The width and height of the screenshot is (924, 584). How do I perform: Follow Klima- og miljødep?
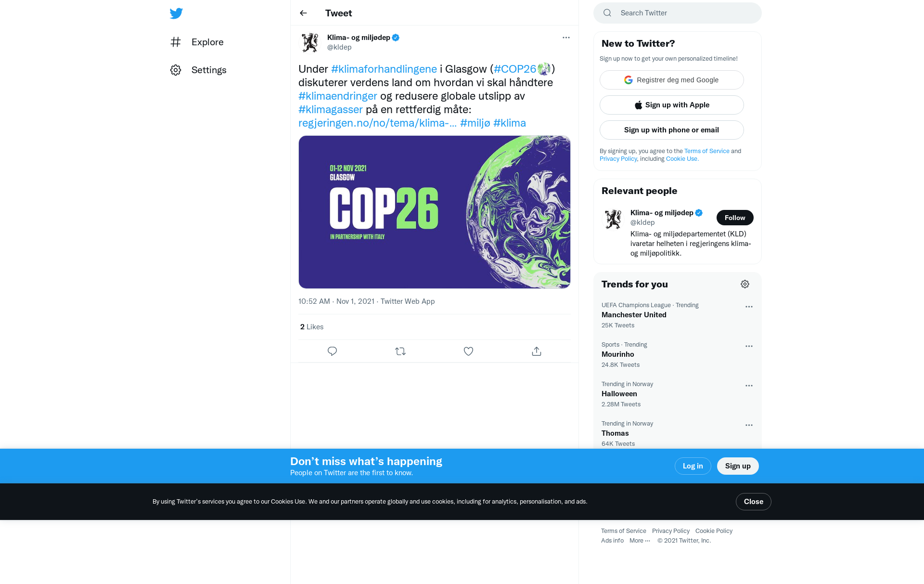click(x=734, y=218)
